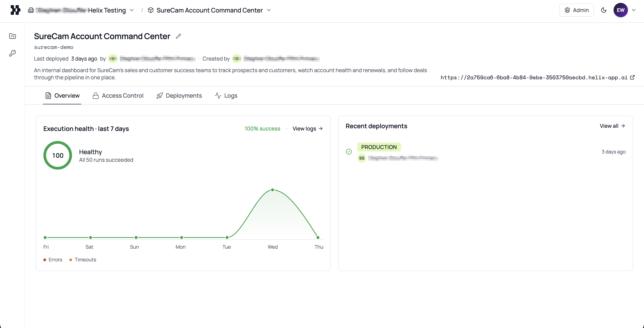Click the avatar after 'Last deployed ... by'
644x328 pixels.
113,59
